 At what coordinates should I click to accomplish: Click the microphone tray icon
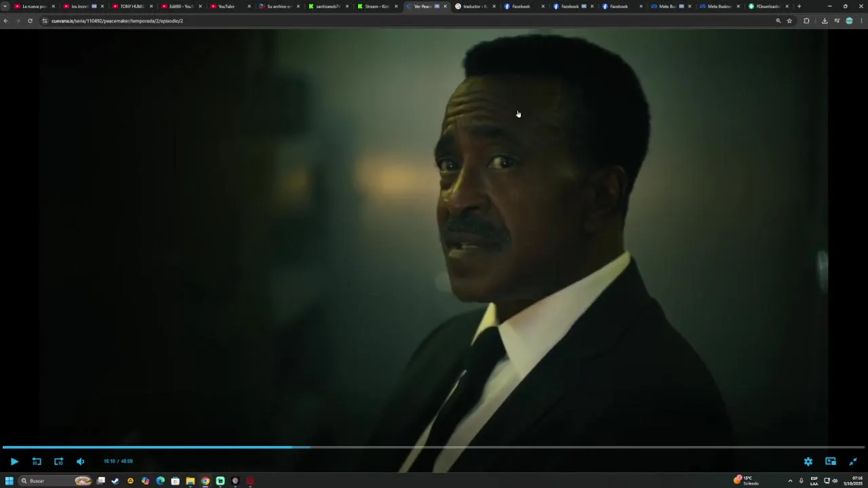tap(802, 481)
